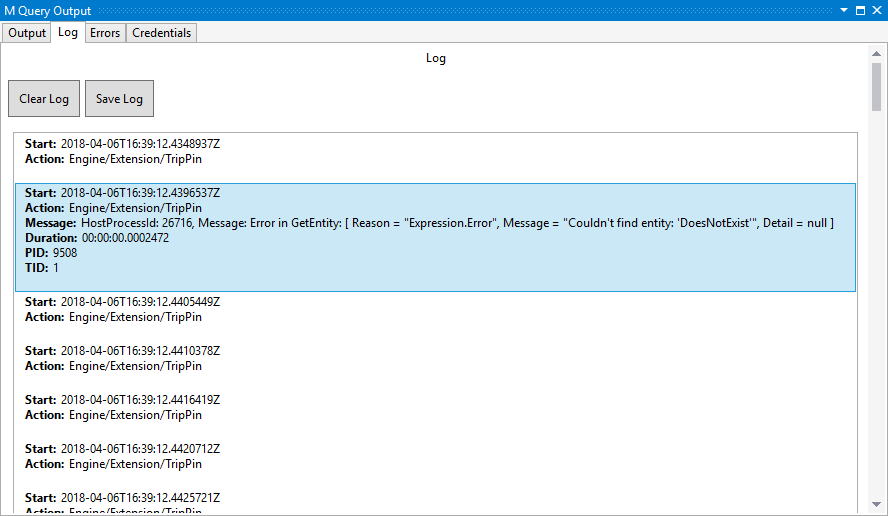
Task: Click the vertical scrollbar thumb
Action: (x=876, y=87)
